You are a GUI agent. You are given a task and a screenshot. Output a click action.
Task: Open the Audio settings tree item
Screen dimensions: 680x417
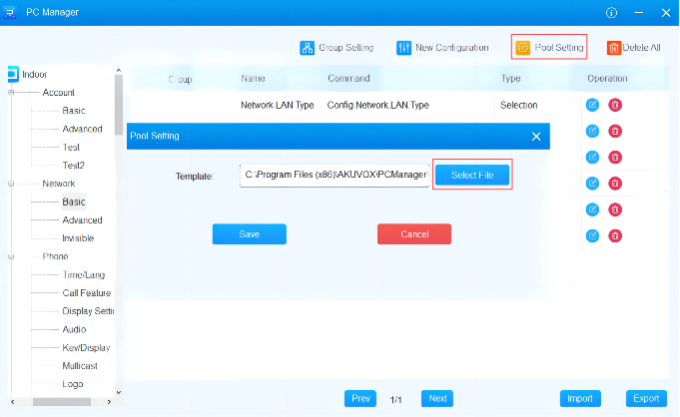[x=74, y=329]
